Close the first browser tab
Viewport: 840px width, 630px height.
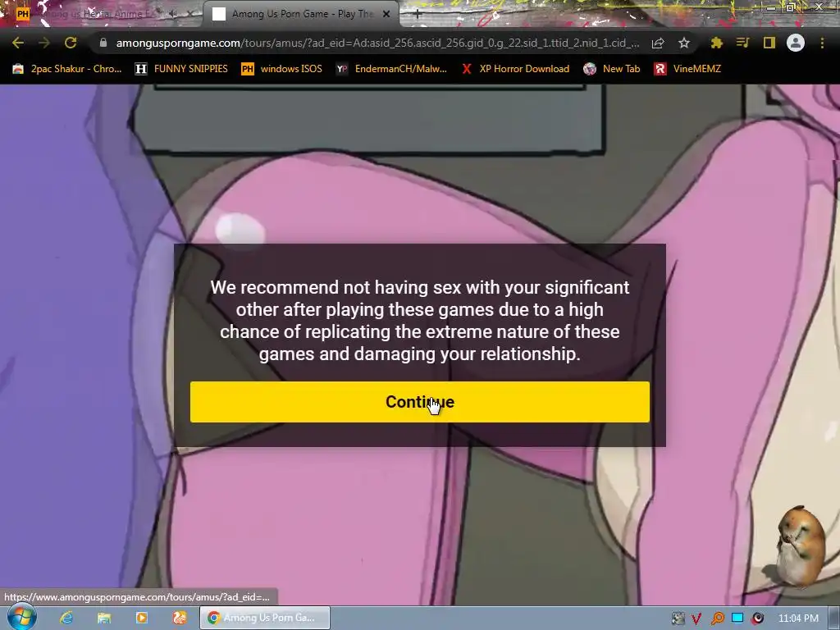(190, 14)
